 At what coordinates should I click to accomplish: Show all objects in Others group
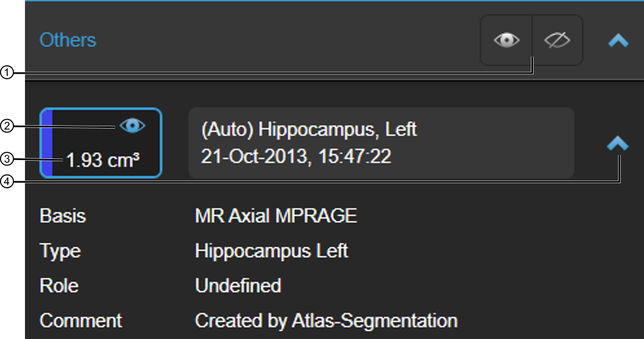pos(506,40)
